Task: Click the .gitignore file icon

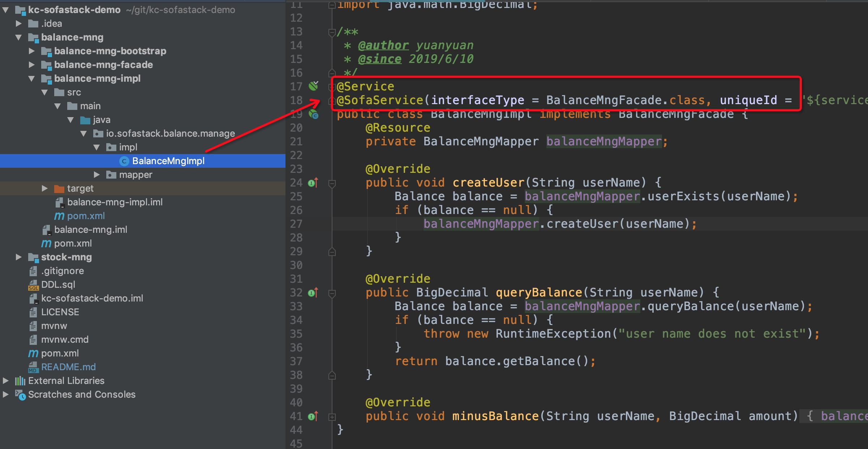Action: point(33,271)
